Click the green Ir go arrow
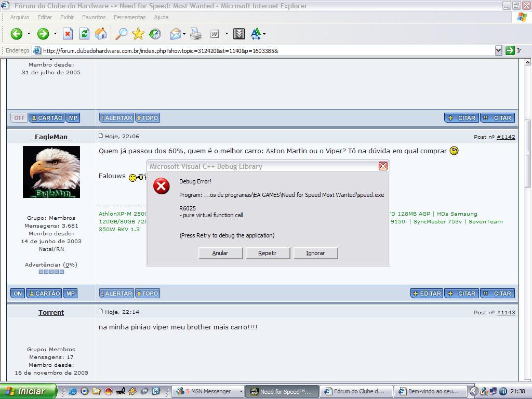532x399 pixels. point(510,50)
